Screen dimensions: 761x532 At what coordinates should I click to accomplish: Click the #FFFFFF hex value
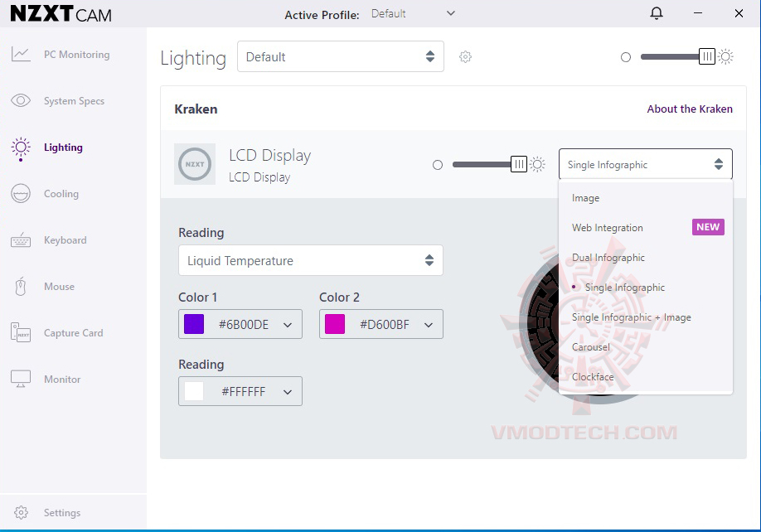[x=243, y=391]
